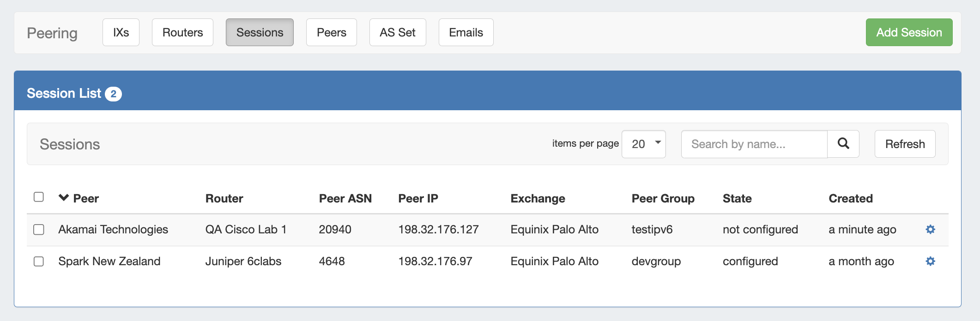Switch to the Emails tab

point(466,32)
